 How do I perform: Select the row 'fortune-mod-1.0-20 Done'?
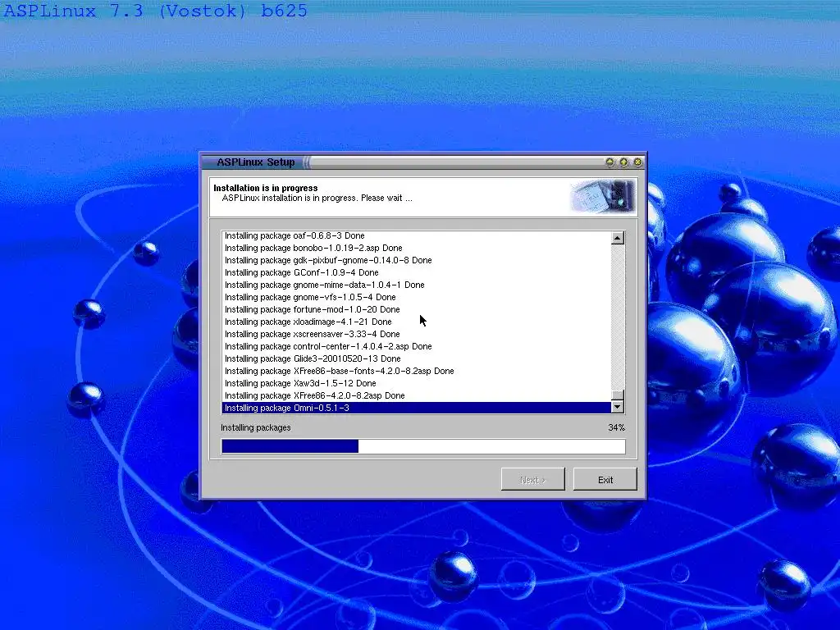(416, 309)
